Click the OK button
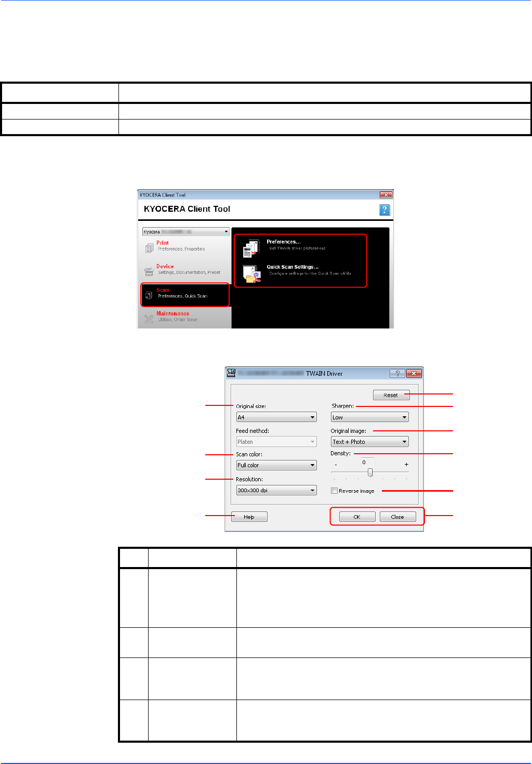The width and height of the screenshot is (532, 764). coord(357,517)
